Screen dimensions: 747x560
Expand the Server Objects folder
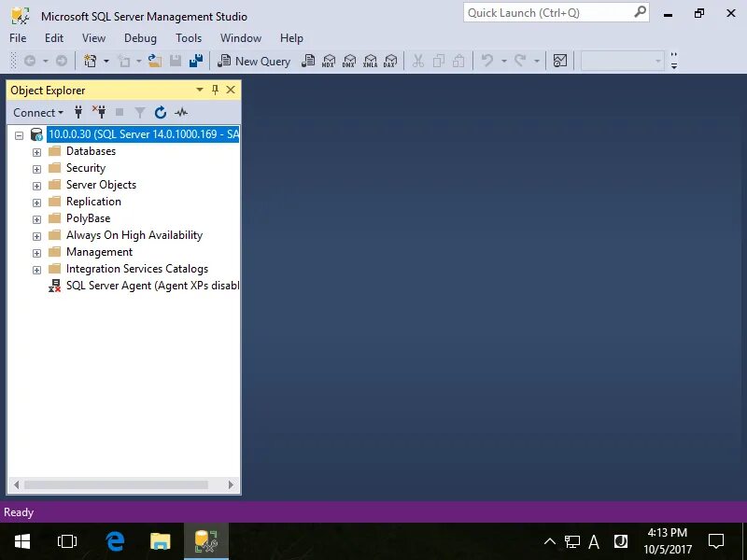tap(36, 186)
